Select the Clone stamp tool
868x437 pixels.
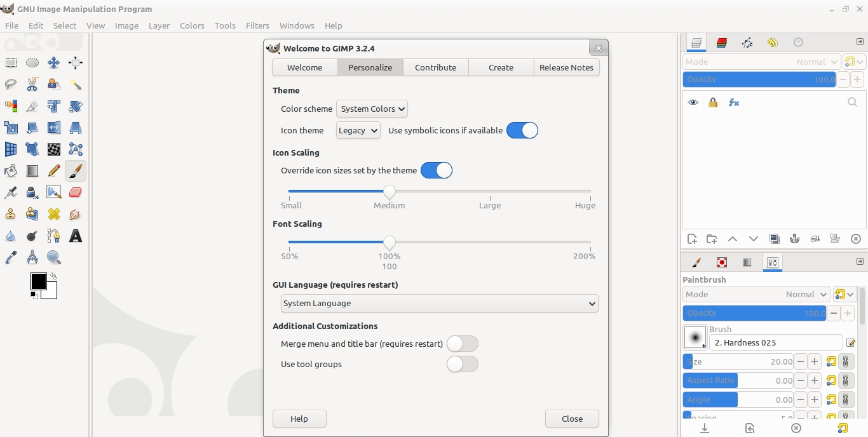click(11, 214)
